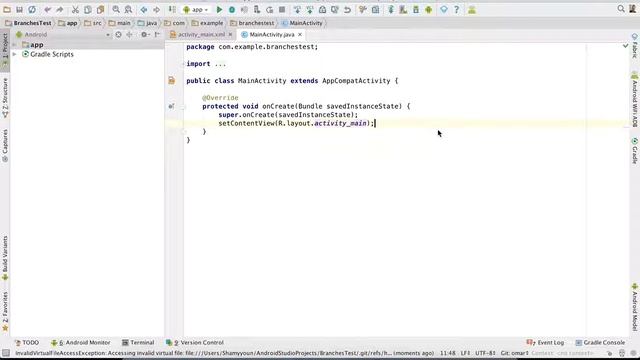Open the Android Monitor tool window

(x=80, y=342)
